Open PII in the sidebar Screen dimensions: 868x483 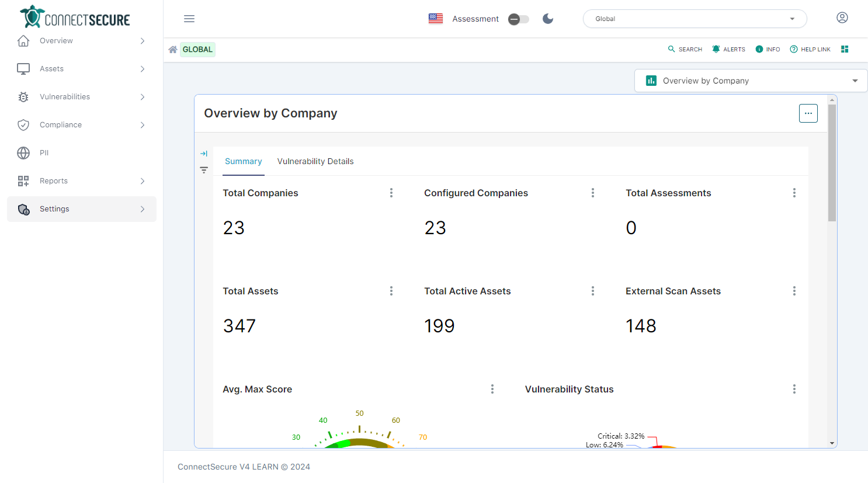[44, 153]
